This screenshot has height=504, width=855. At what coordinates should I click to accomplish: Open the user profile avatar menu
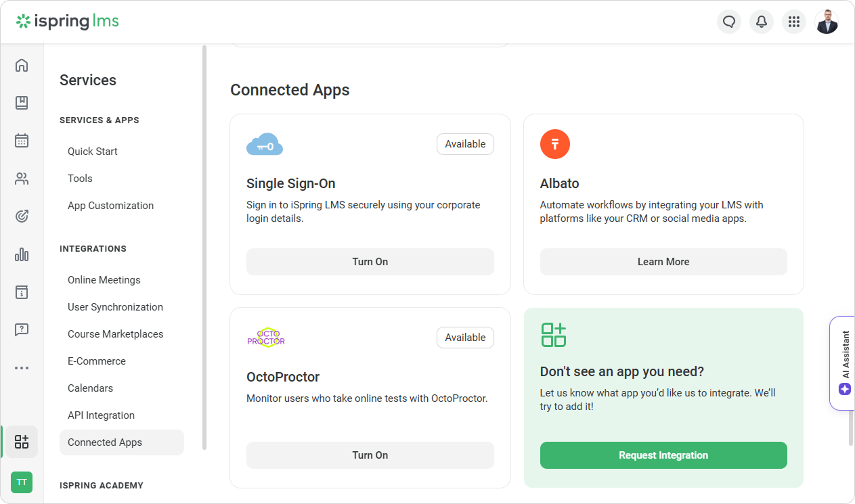click(827, 22)
